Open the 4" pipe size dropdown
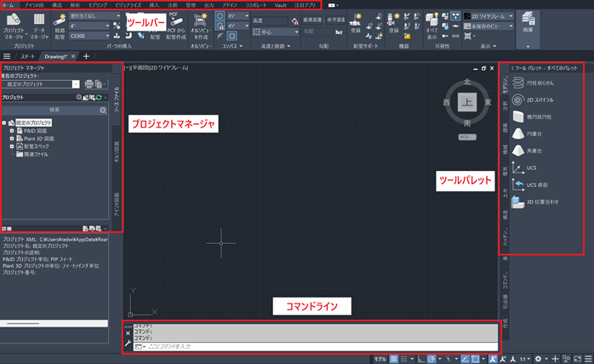Image resolution: width=594 pixels, height=364 pixels. [x=89, y=26]
